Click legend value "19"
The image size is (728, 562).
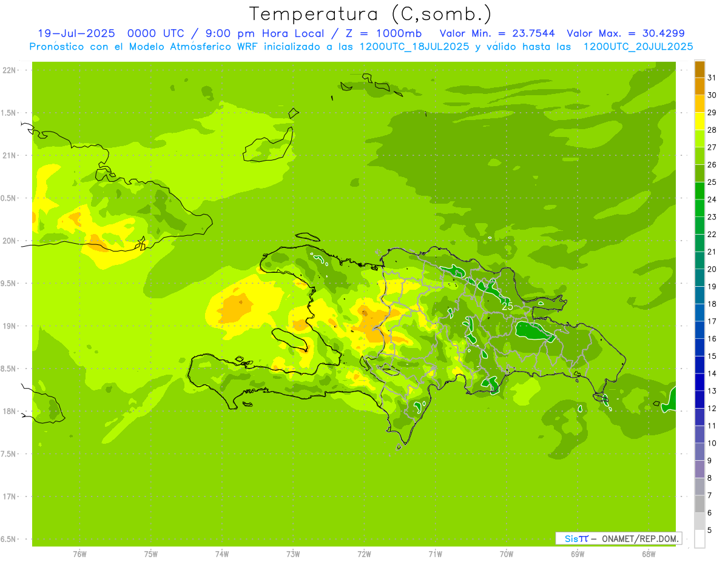point(712,286)
